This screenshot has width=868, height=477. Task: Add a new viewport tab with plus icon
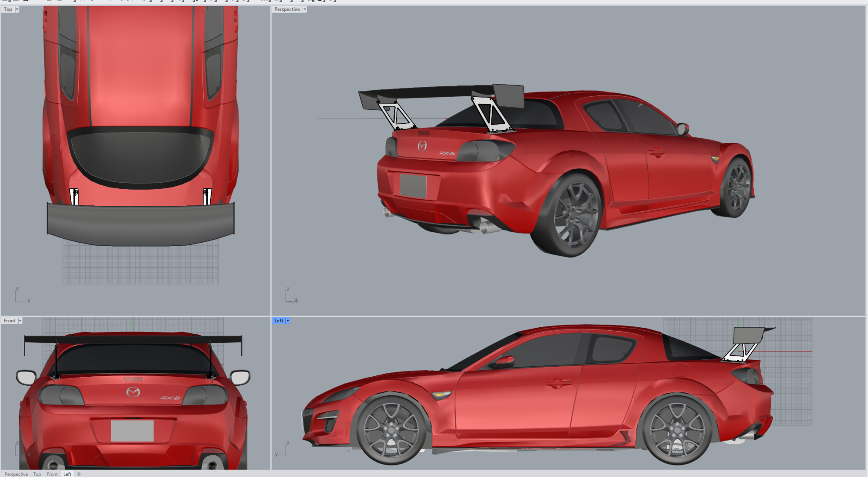pyautogui.click(x=79, y=474)
